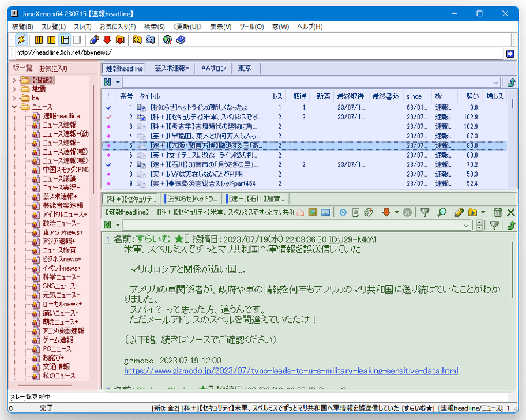The image size is (526, 420).
Task: Toggle the lightning bolt online mode icon
Action: click(x=21, y=40)
